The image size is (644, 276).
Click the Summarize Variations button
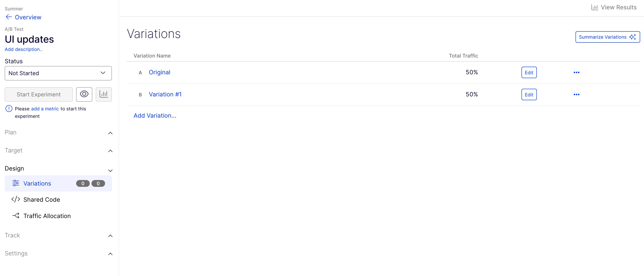tap(607, 37)
